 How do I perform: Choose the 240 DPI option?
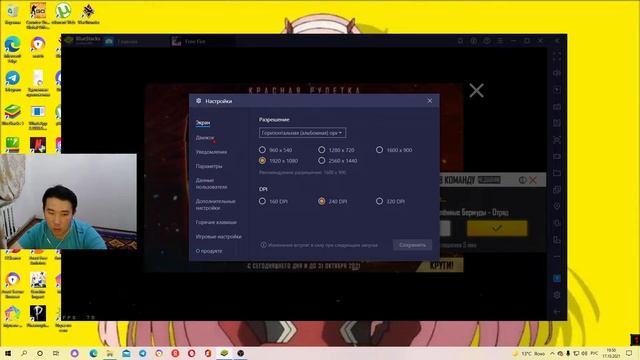[x=333, y=201]
